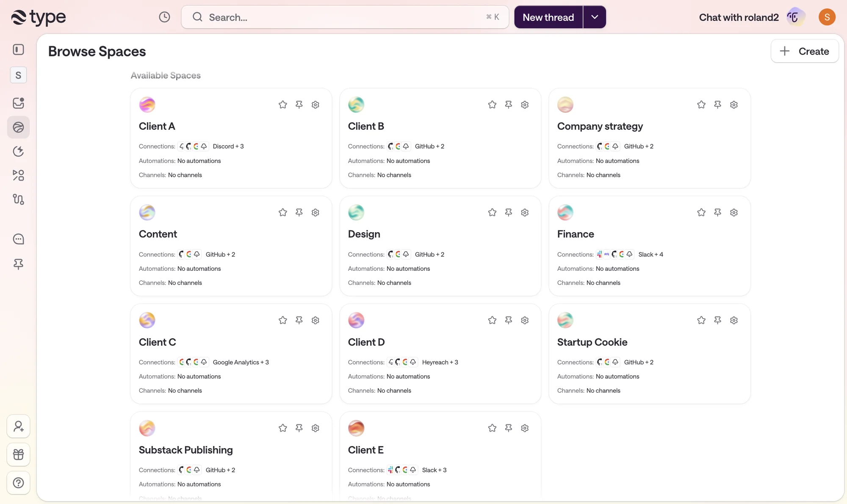The width and height of the screenshot is (847, 504).
Task: Toggle the sidebar panel icon
Action: pyautogui.click(x=18, y=50)
